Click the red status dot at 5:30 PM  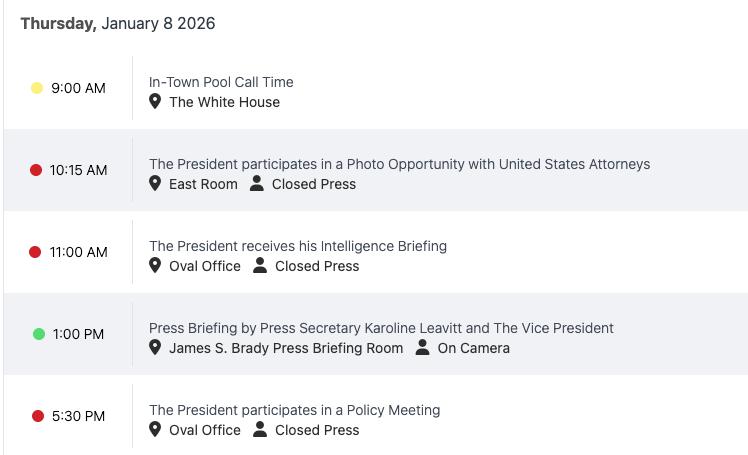coord(38,416)
